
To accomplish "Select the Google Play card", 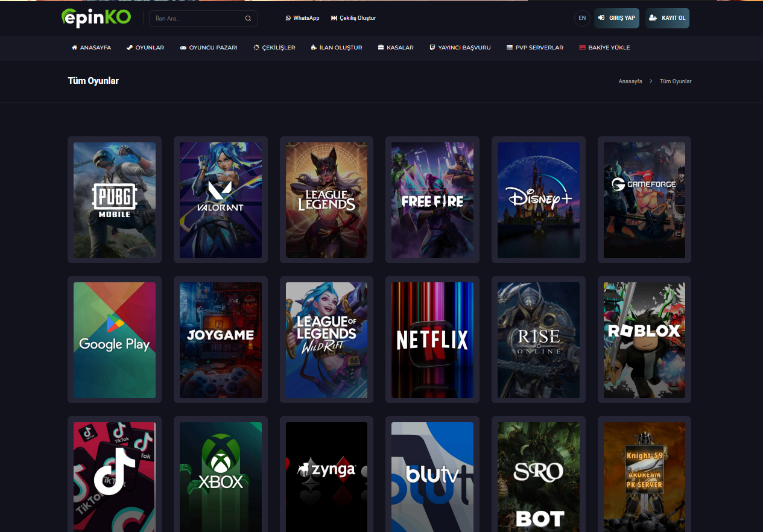I will coord(115,340).
